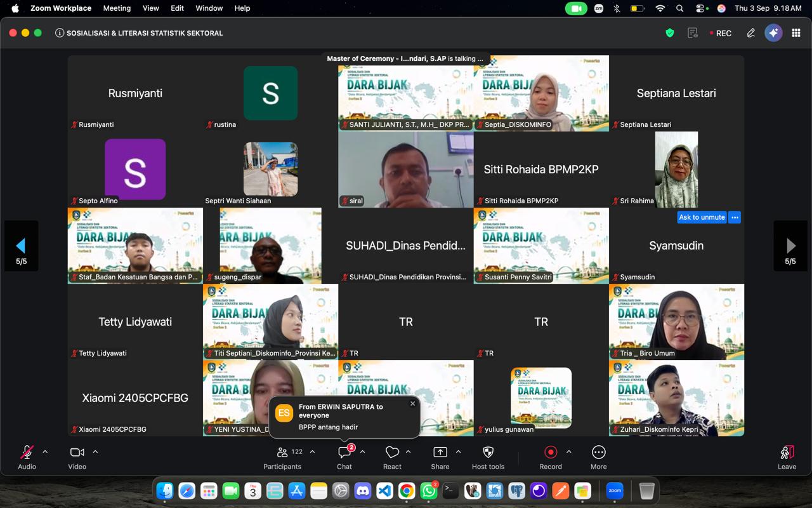
Task: Toggle the Video camera on
Action: click(77, 452)
